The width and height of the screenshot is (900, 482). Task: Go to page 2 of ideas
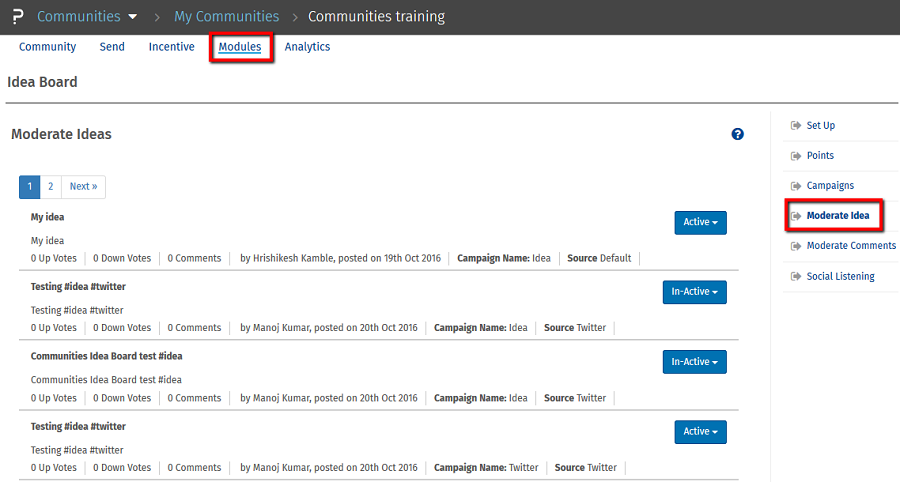click(50, 187)
